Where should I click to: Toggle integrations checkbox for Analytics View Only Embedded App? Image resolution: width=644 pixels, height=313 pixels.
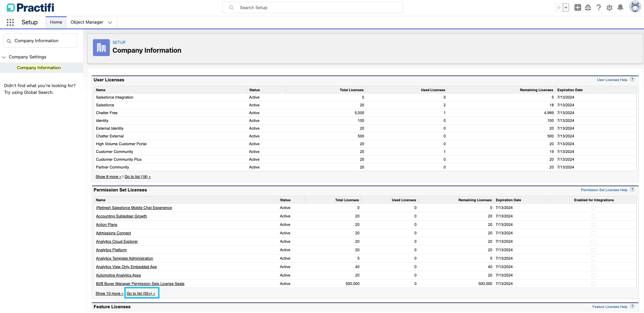(x=594, y=267)
